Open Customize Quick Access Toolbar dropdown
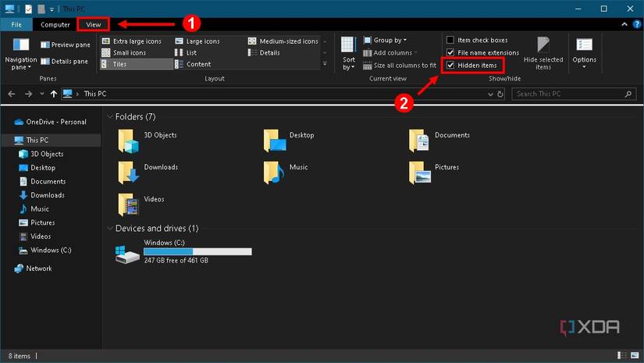Viewport: 644px width, 363px height. coord(52,9)
